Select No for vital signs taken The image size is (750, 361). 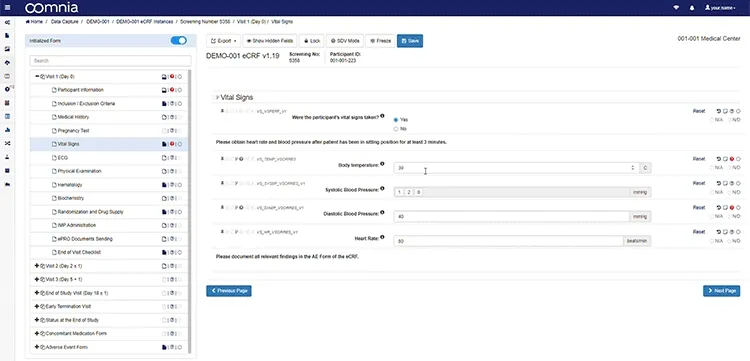(x=396, y=129)
